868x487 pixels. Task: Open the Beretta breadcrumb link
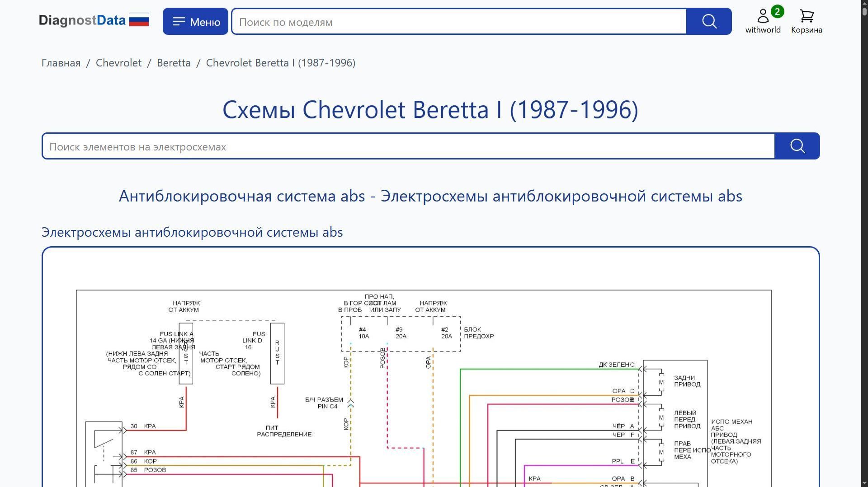[174, 63]
